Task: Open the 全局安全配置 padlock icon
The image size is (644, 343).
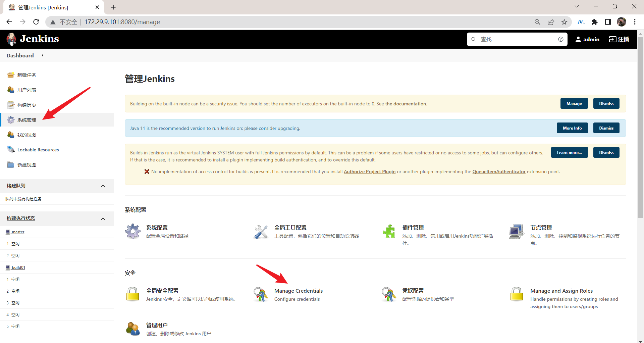Action: [x=133, y=294]
